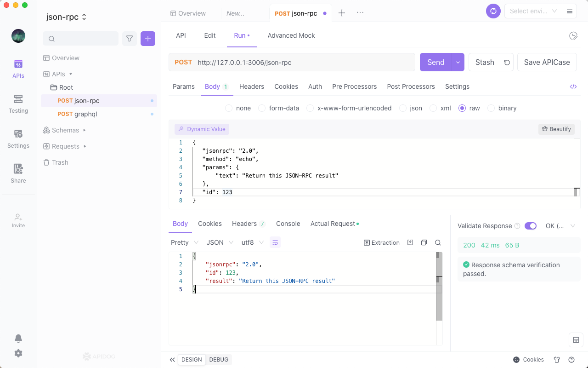This screenshot has height=368, width=588.
Task: Expand the Requests tree node
Action: tap(85, 146)
